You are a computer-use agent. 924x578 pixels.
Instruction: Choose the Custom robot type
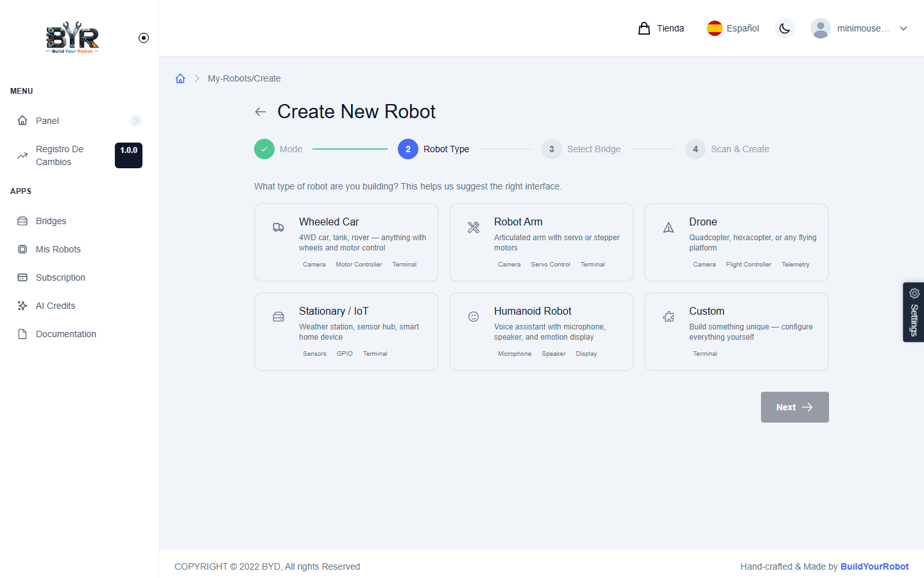pyautogui.click(x=737, y=332)
